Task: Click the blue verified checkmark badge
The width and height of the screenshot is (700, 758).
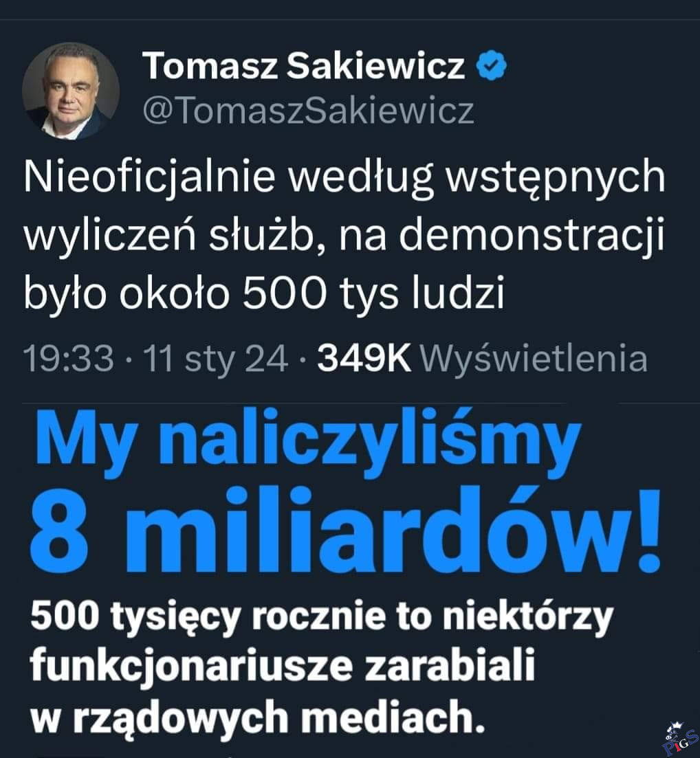Action: pos(492,67)
